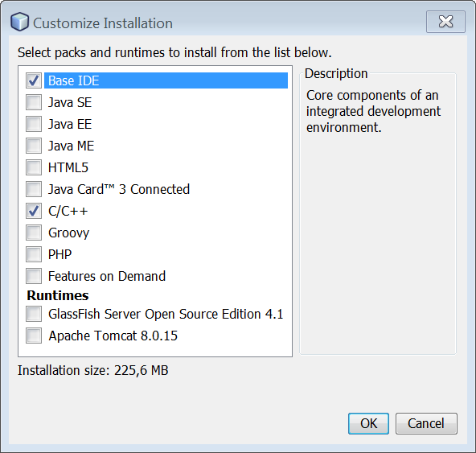The width and height of the screenshot is (476, 453).
Task: Tick the Groovy checkbox
Action: [34, 233]
